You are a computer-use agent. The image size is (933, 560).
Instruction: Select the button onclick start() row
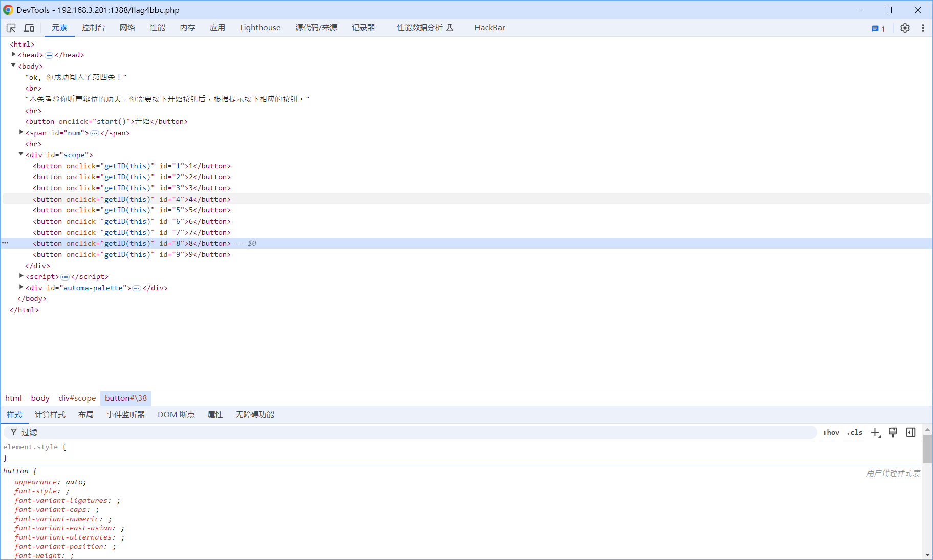point(106,122)
